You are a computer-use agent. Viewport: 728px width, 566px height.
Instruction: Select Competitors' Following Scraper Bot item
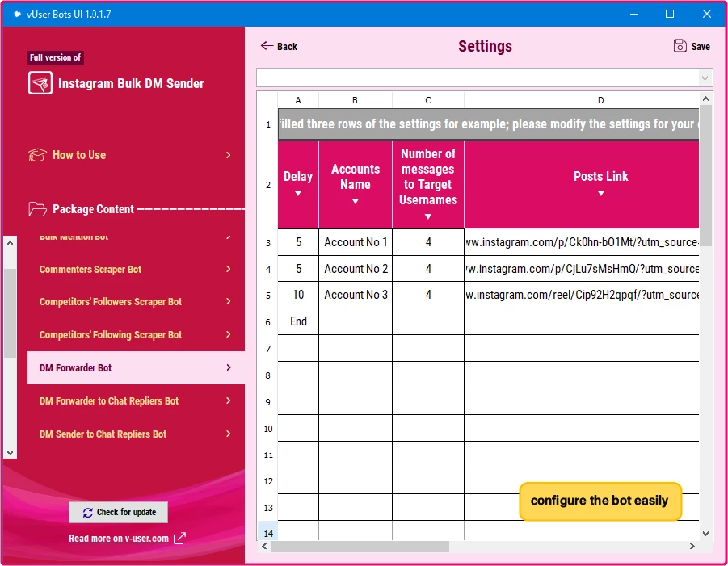pyautogui.click(x=136, y=334)
